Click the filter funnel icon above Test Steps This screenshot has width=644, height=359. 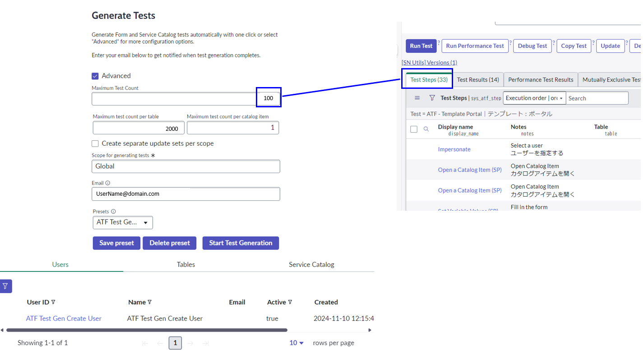click(432, 97)
